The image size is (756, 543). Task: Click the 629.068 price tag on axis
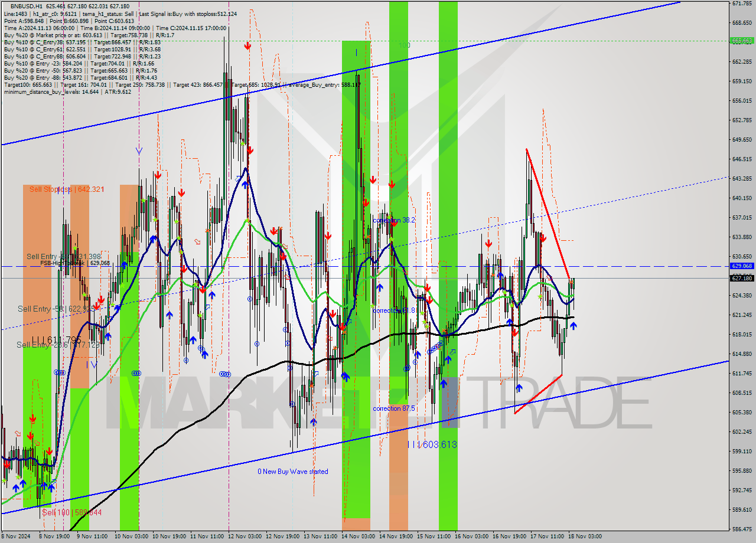tap(742, 266)
